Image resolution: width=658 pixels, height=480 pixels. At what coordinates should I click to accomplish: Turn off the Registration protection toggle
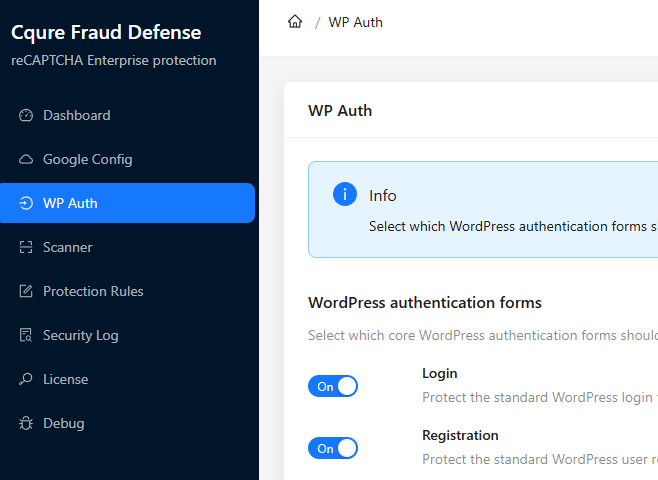pos(333,448)
